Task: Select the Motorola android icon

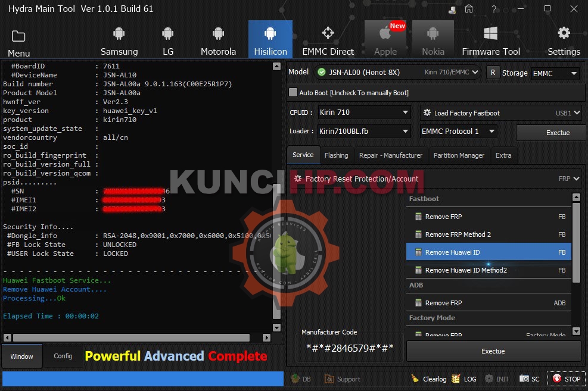Action: [218, 34]
